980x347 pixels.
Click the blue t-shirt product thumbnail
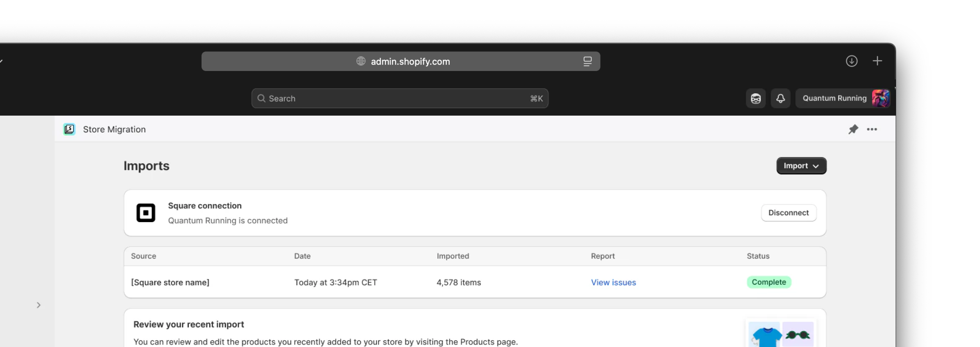pos(764,335)
